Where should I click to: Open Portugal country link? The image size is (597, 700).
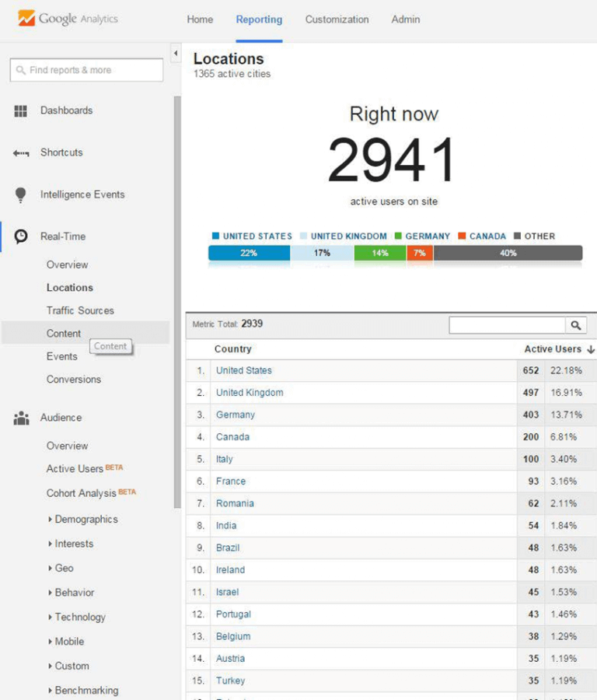point(234,614)
